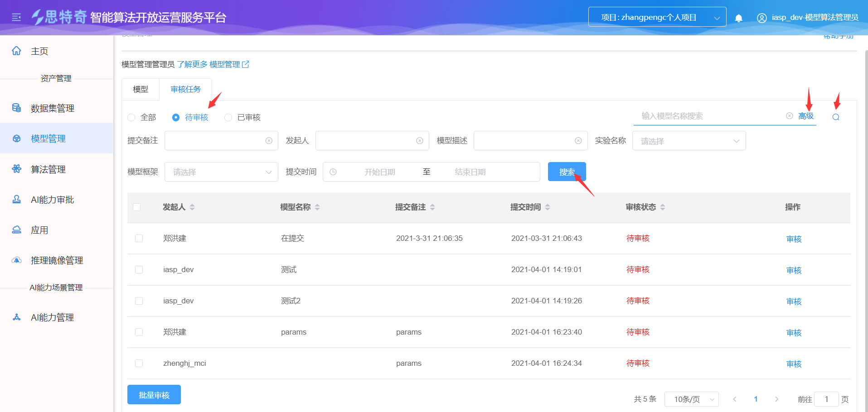Collapse the sidebar with the hamburger menu icon

[x=16, y=17]
